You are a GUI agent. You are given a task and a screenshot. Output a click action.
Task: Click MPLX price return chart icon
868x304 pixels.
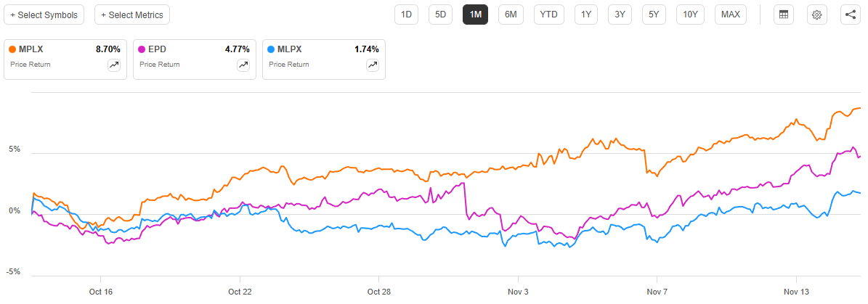(114, 65)
